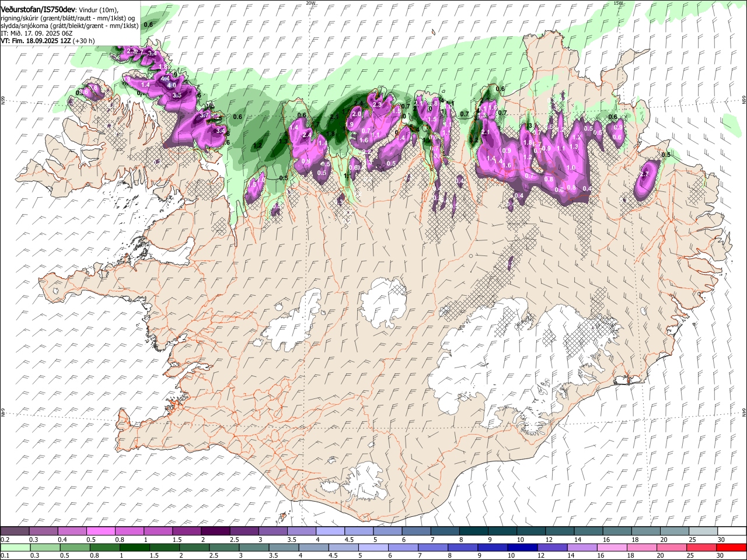Image resolution: width=747 pixels, height=560 pixels.
Task: Click the 0.4 label on the snow scale
Action: click(x=63, y=540)
